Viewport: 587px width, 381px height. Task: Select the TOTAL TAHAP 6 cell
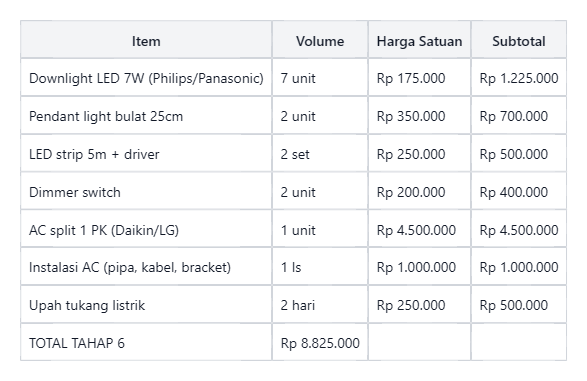[x=146, y=342]
